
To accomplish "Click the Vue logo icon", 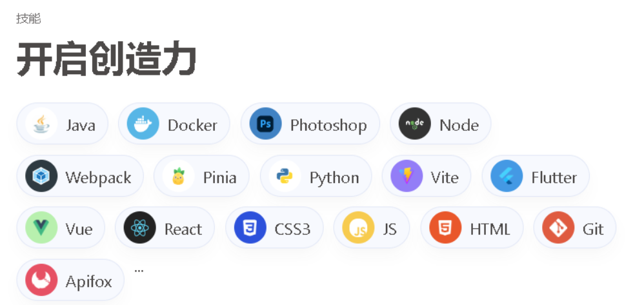I will [x=41, y=228].
